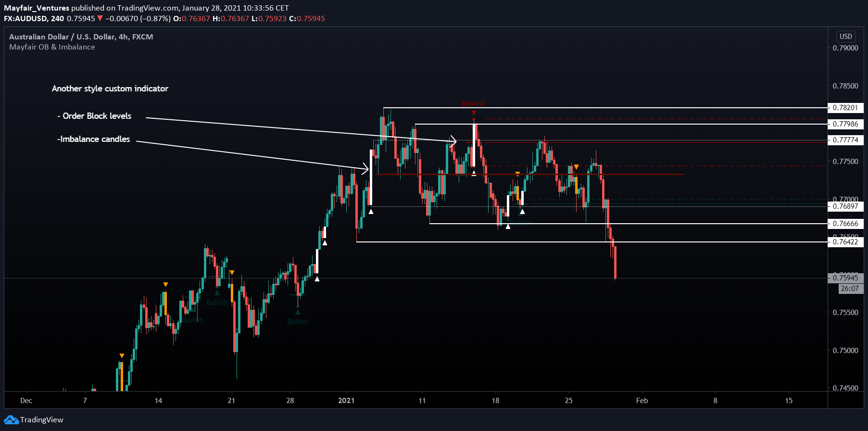Click the 0.76897 price level label
The image size is (868, 431).
[x=845, y=206]
